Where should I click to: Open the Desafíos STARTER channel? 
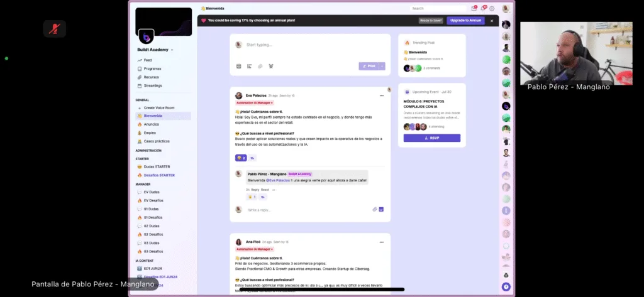click(x=158, y=175)
